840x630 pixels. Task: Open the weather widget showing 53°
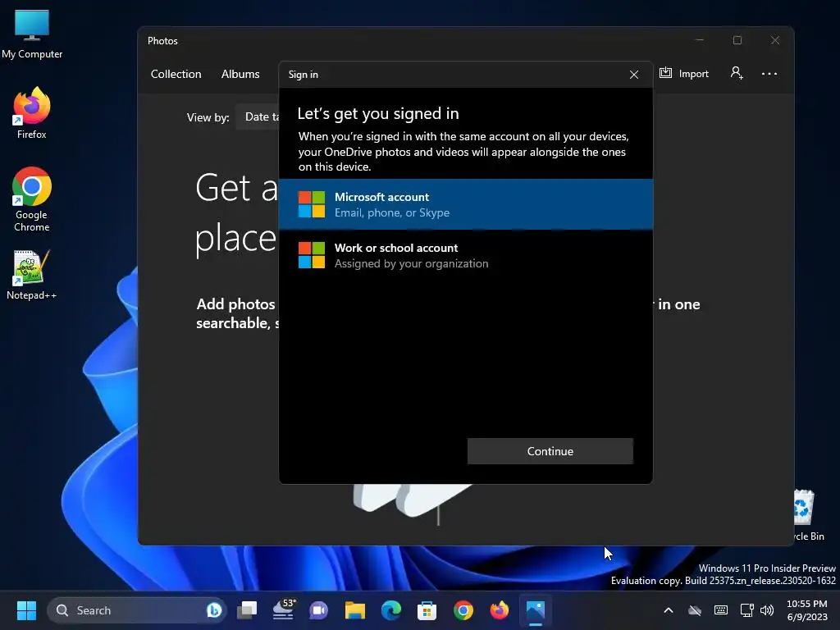[283, 610]
